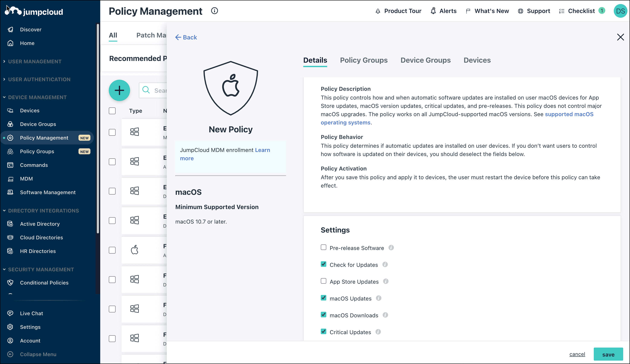Go Back from the new policy panel

pos(186,37)
